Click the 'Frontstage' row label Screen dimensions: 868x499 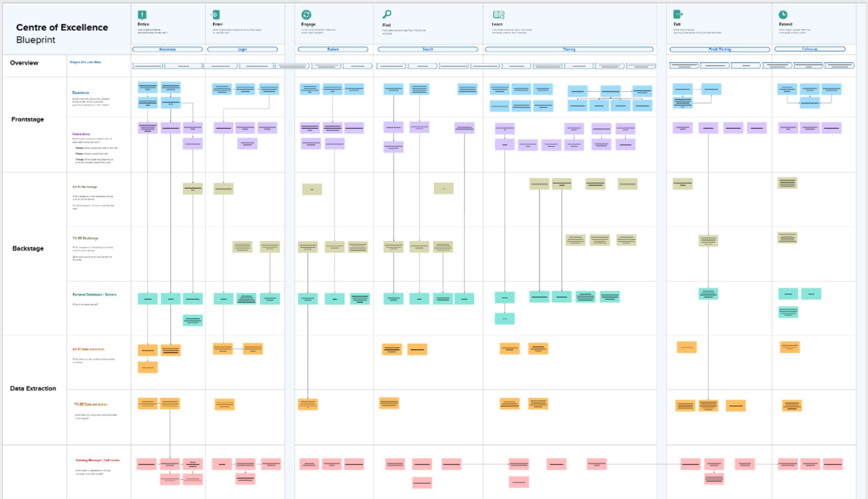(28, 119)
